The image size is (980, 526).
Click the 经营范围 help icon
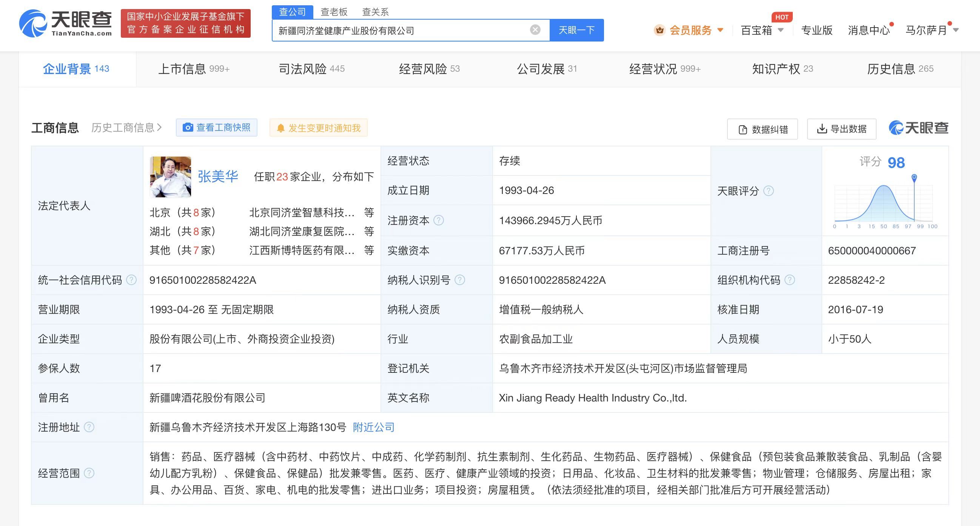coord(90,474)
